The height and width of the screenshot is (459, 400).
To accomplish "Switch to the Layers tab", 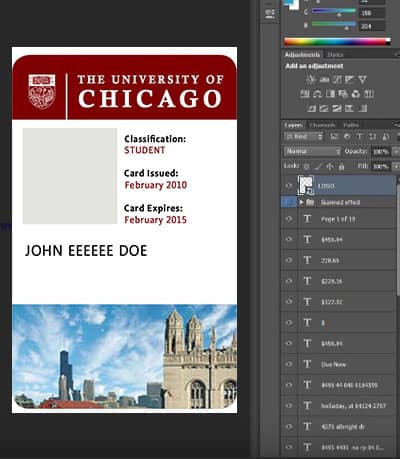I will pyautogui.click(x=294, y=125).
